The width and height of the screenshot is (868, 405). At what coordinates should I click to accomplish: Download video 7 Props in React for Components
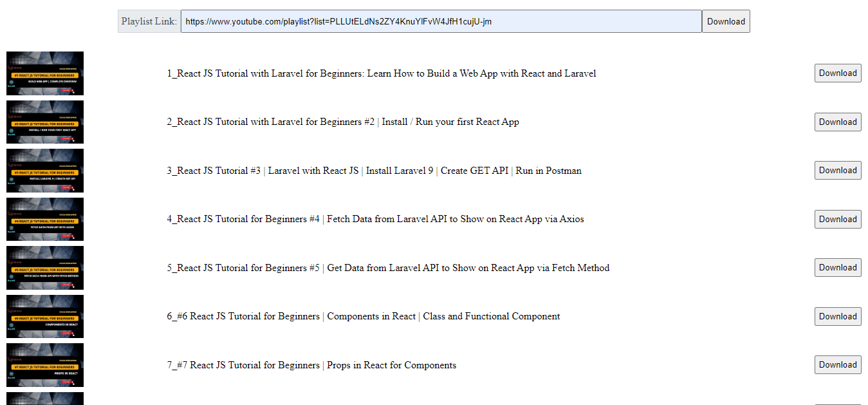point(838,365)
